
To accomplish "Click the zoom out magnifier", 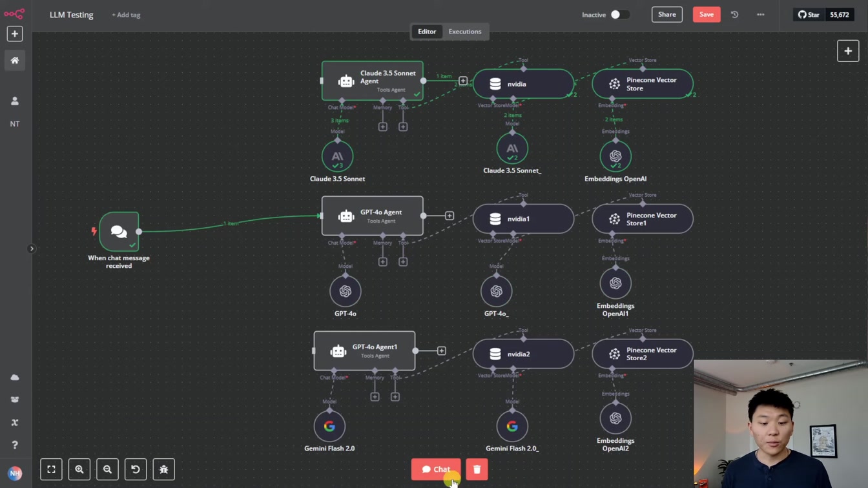I will pyautogui.click(x=107, y=469).
